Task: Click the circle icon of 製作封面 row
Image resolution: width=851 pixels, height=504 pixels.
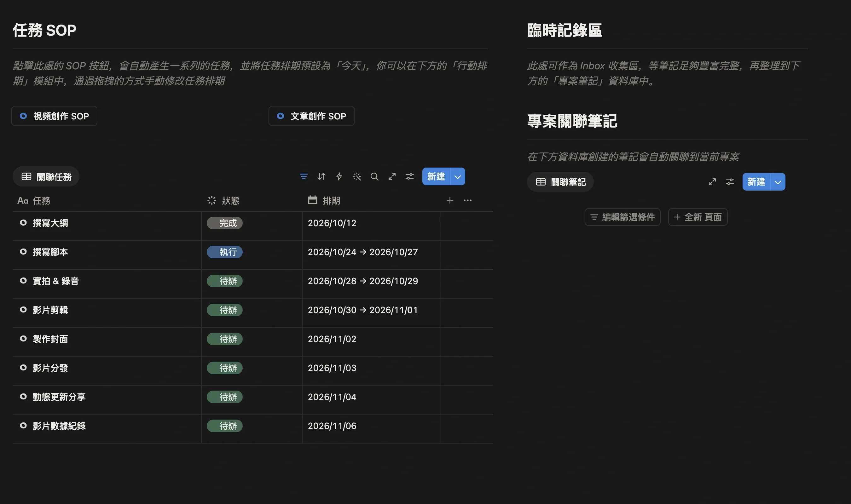Action: coord(23,339)
